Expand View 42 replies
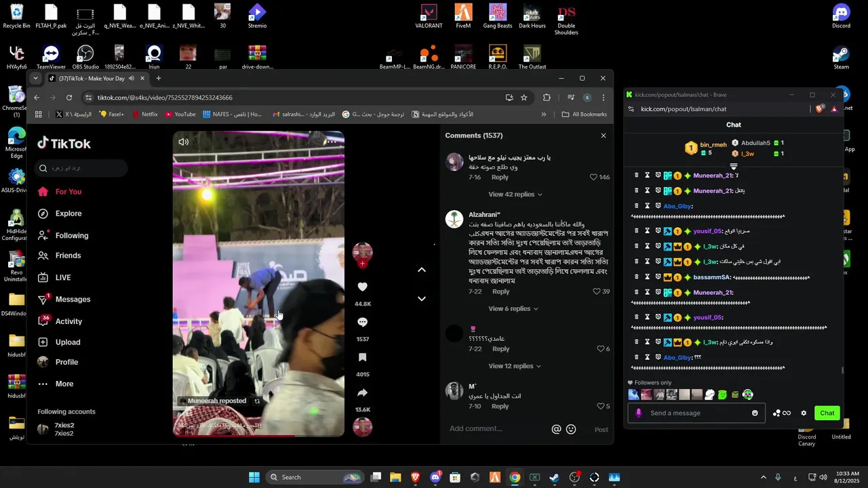Screen dimensions: 868x488 click(515, 195)
